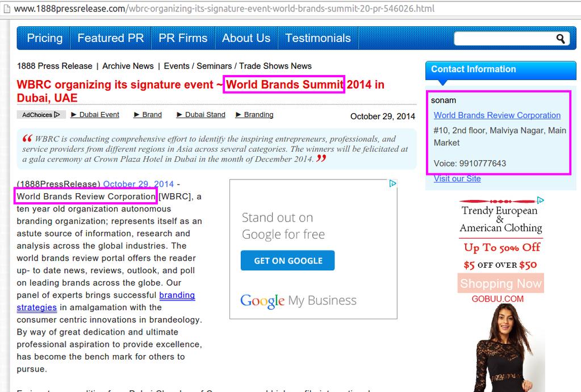Click the search magnifier icon

560,39
